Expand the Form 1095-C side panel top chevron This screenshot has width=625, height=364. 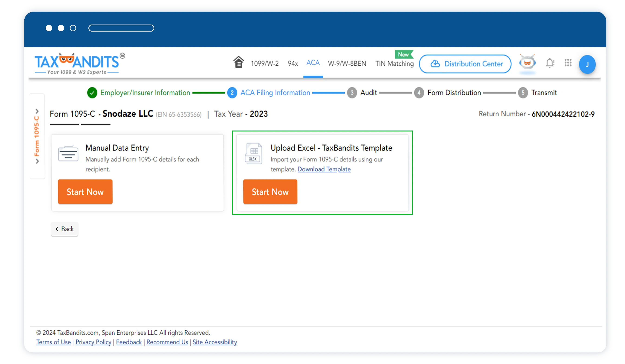coord(37,111)
